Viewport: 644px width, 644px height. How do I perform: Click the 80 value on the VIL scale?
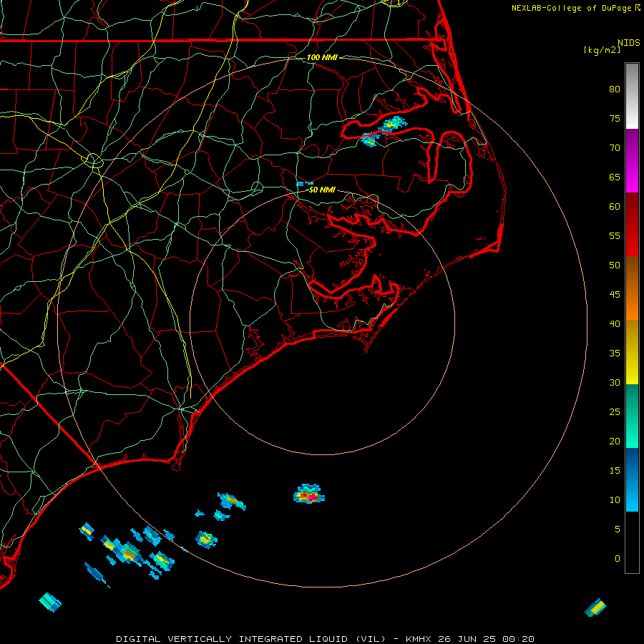(x=615, y=89)
